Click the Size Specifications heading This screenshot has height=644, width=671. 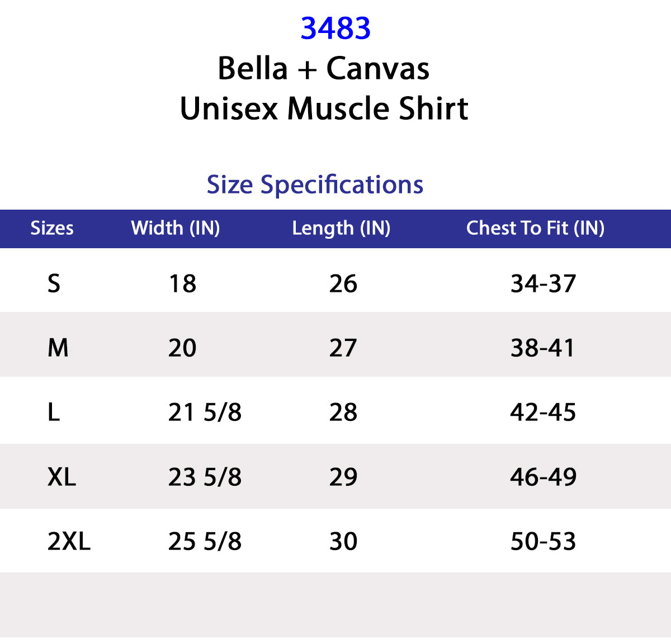[x=315, y=184]
